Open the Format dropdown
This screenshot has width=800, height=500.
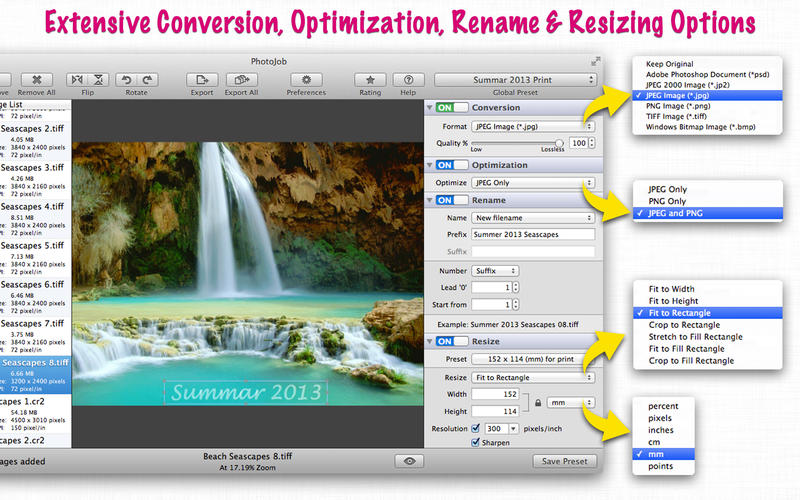[533, 126]
